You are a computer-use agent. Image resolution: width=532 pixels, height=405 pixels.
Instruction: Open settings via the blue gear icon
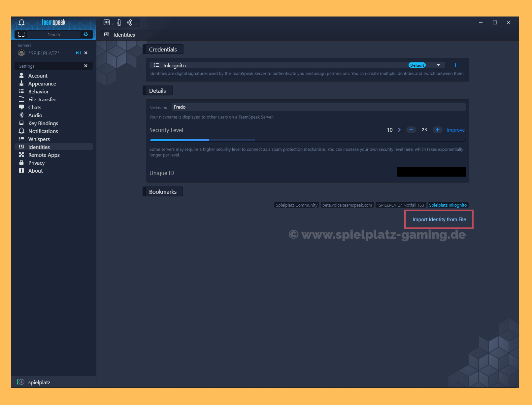(86, 34)
